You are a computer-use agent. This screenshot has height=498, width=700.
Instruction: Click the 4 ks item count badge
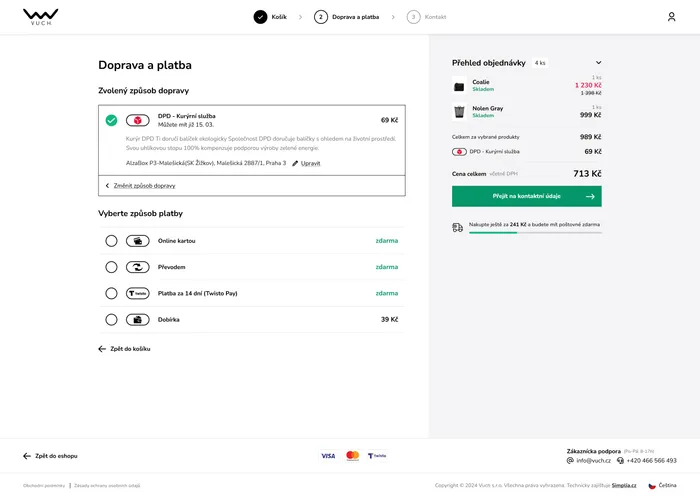pyautogui.click(x=540, y=63)
